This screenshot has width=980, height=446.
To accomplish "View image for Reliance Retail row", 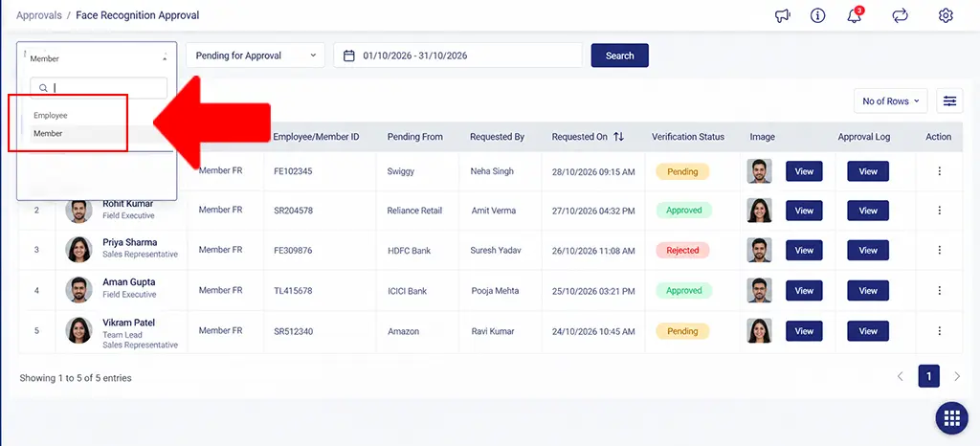I will tap(804, 211).
